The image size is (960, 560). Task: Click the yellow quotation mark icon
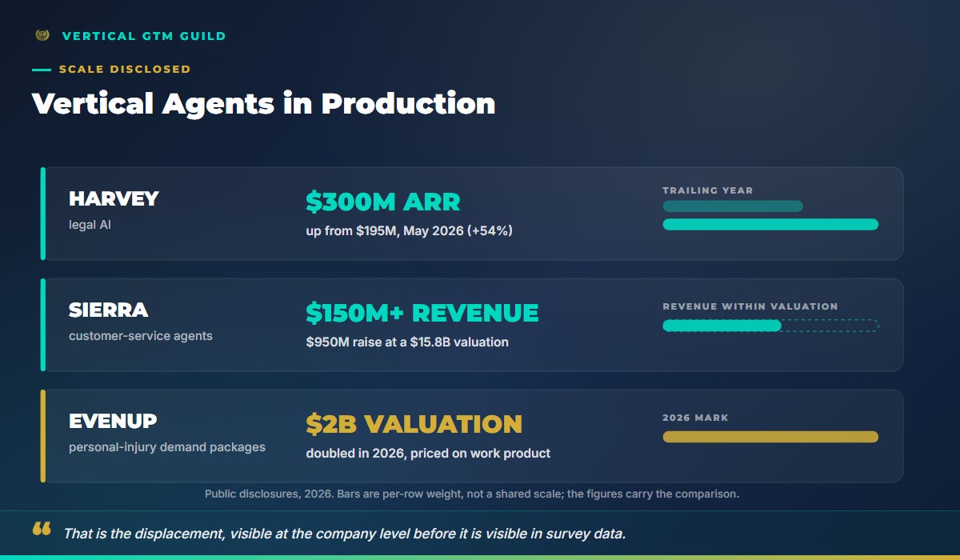[x=42, y=529]
